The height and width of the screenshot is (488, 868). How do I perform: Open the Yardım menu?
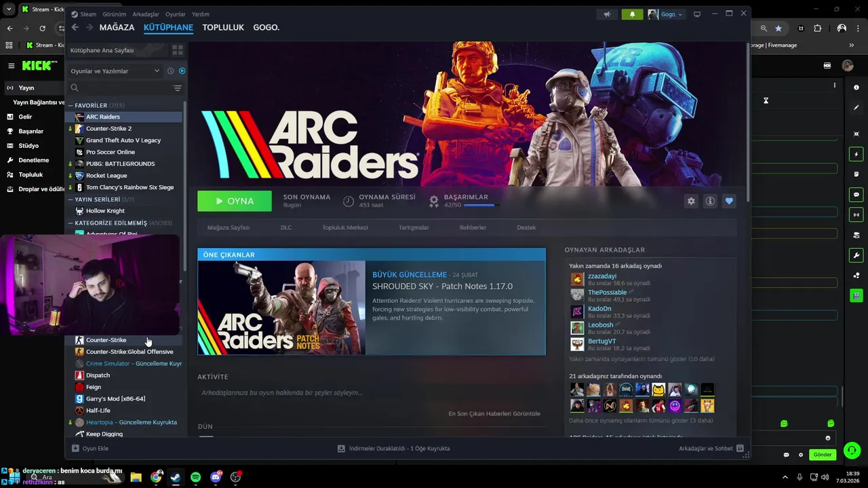(201, 14)
